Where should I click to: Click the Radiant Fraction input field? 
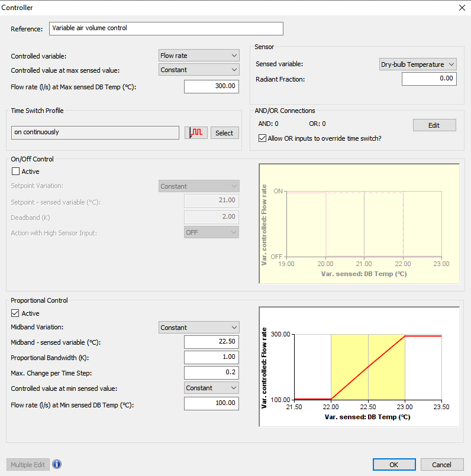428,79
